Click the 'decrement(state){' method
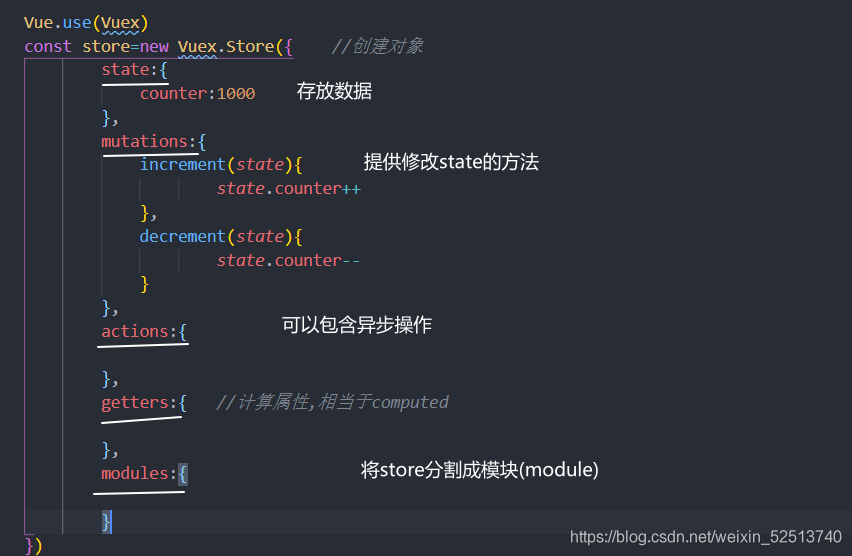The width and height of the screenshot is (852, 556). click(221, 236)
